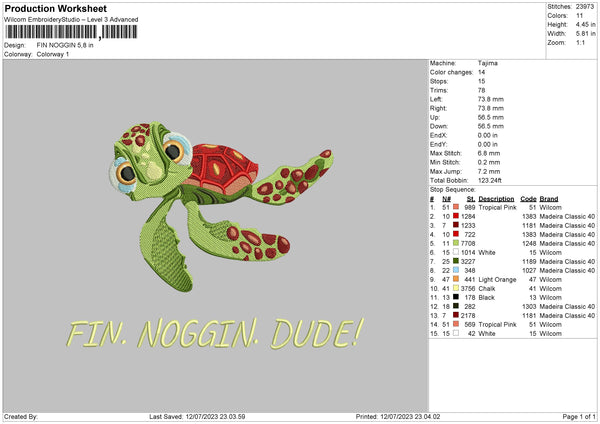Click the Width value 5.81 in
Viewport: 600px width, 424px height.
click(x=585, y=34)
